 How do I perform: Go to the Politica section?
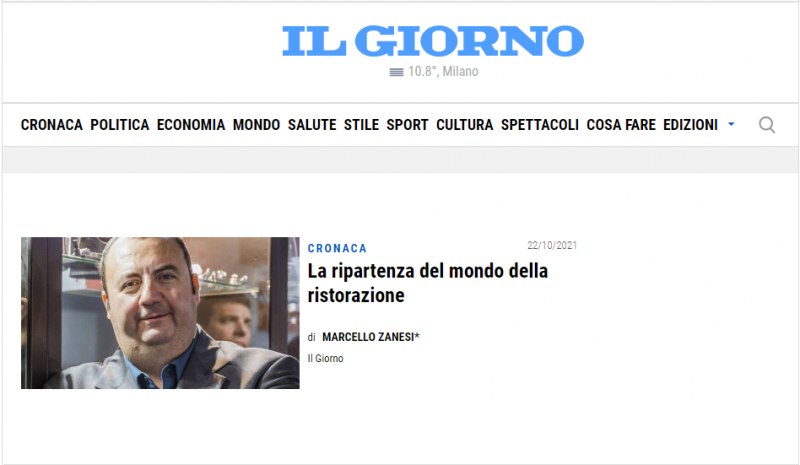[x=120, y=125]
